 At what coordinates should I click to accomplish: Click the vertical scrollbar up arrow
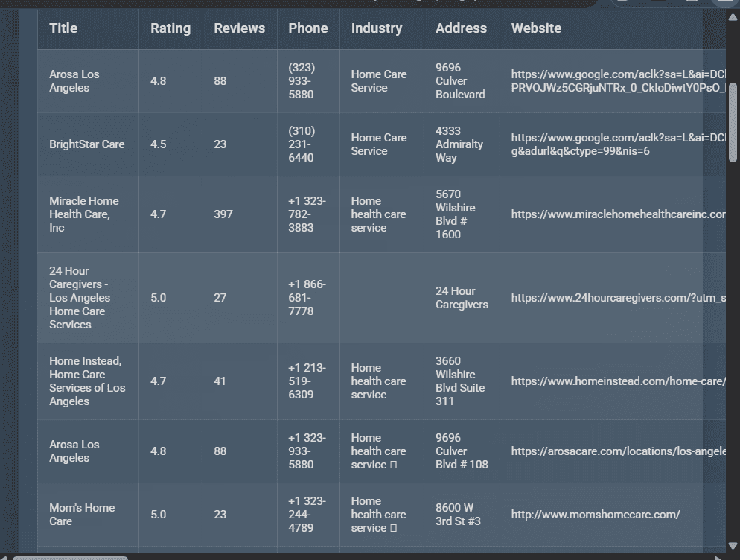click(733, 18)
